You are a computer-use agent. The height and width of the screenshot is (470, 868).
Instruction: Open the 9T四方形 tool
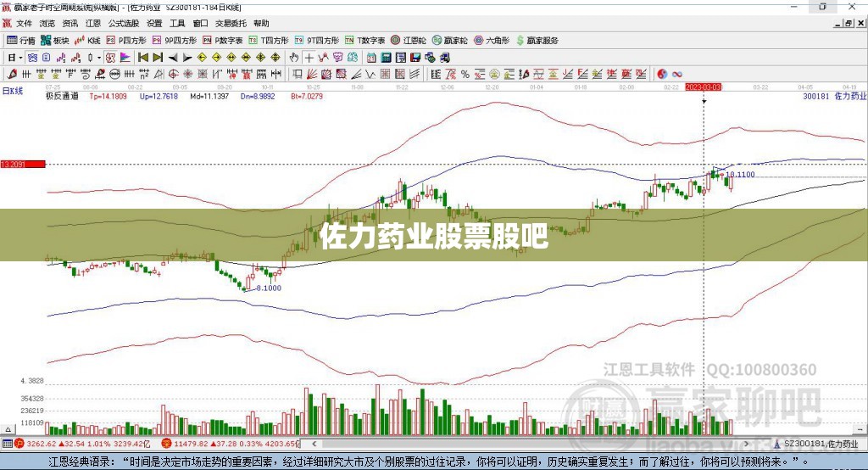pos(317,41)
